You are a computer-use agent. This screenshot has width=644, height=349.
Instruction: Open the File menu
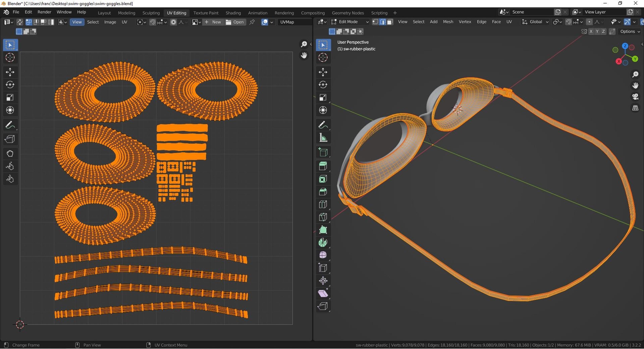pos(16,12)
